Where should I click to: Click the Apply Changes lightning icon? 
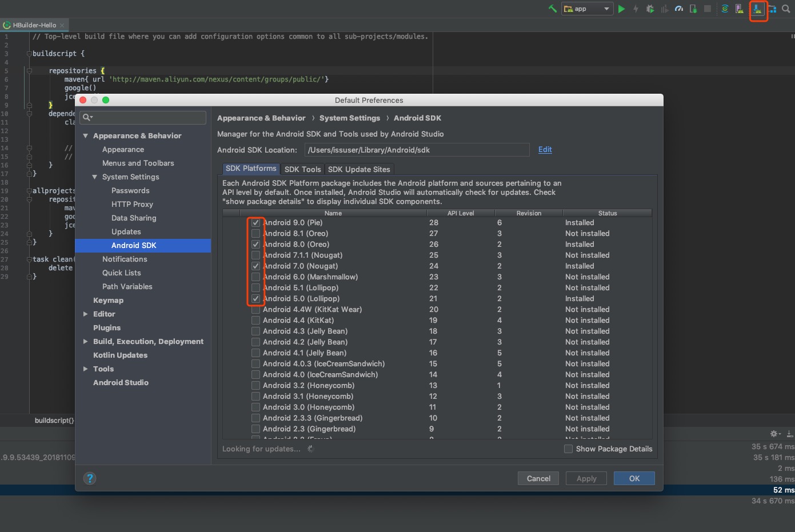coord(636,9)
